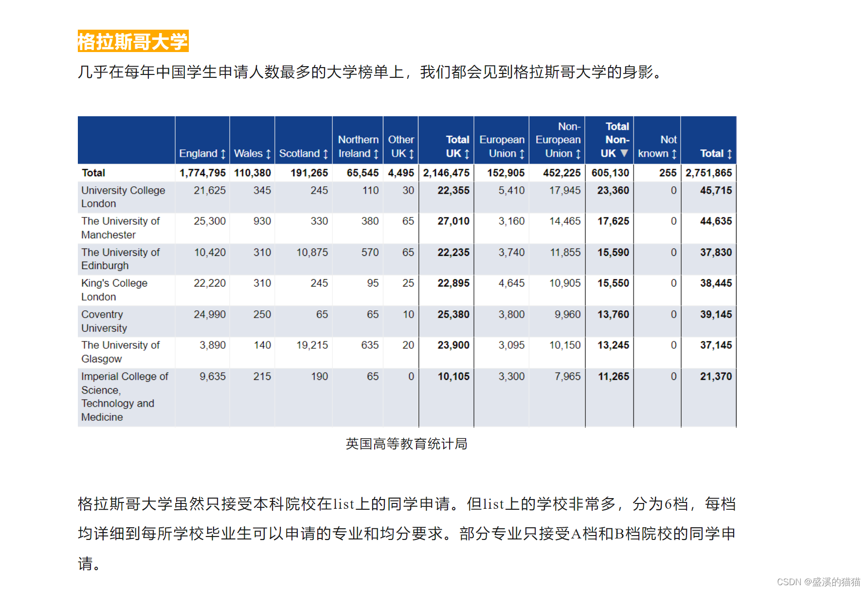
Task: Sort table by Scotland column arrow
Action: click(325, 154)
